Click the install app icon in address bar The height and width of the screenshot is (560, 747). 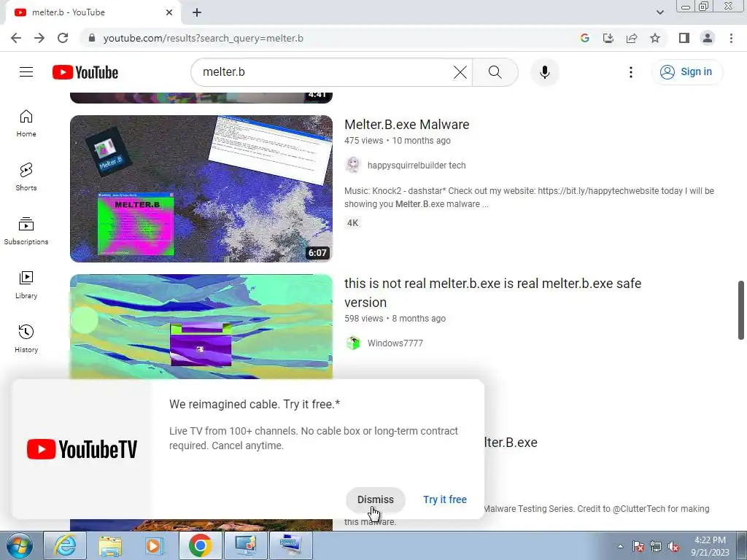(x=608, y=38)
